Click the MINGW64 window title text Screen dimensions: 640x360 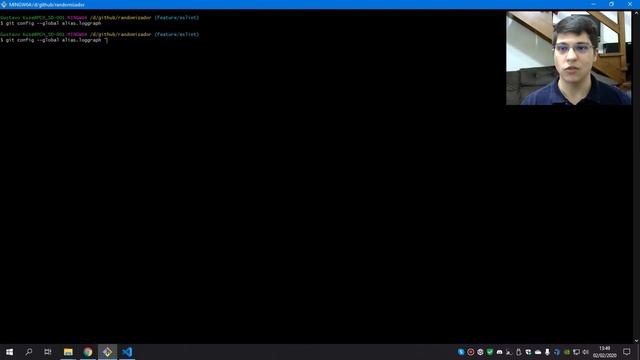pyautogui.click(x=47, y=4)
